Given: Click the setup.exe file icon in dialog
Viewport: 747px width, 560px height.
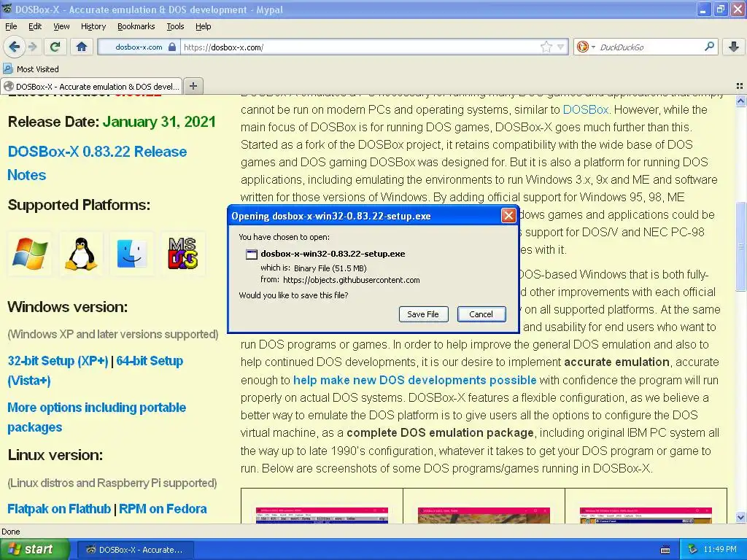Looking at the screenshot, I should click(x=251, y=254).
